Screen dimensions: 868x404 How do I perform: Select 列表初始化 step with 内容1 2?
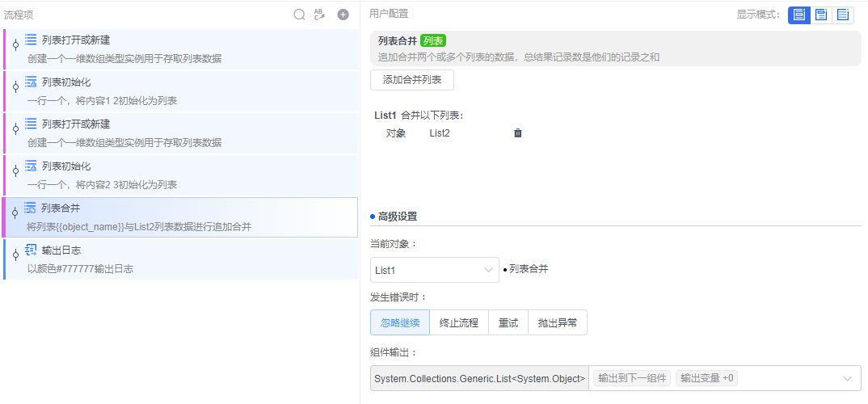(x=180, y=91)
